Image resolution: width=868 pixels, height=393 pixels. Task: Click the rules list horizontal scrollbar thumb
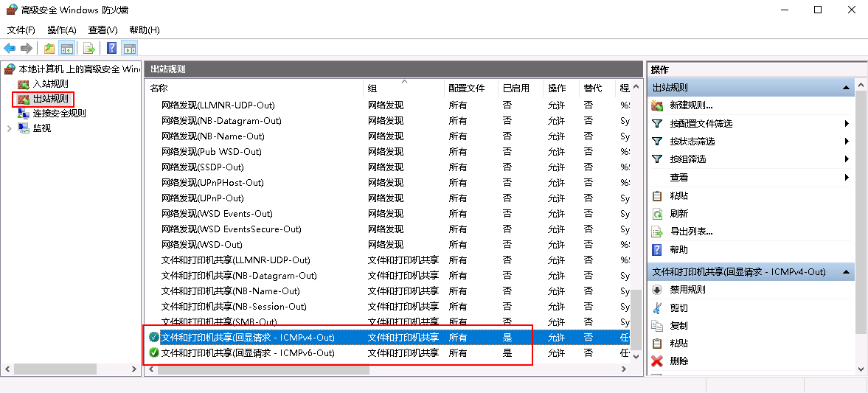(x=263, y=369)
